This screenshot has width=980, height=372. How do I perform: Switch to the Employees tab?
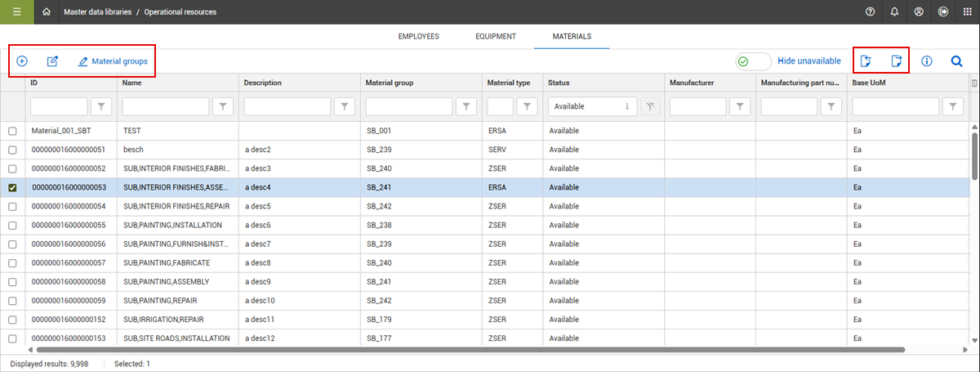(x=418, y=37)
